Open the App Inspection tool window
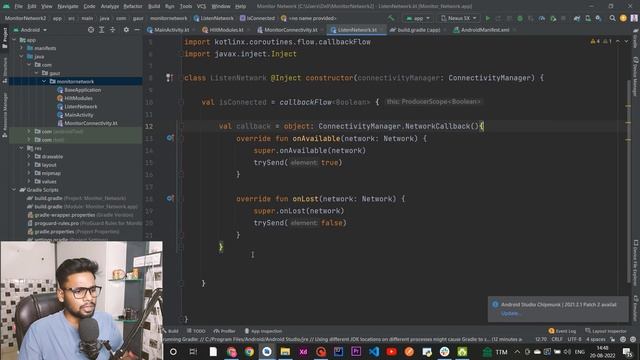The image size is (640, 360). click(x=263, y=331)
